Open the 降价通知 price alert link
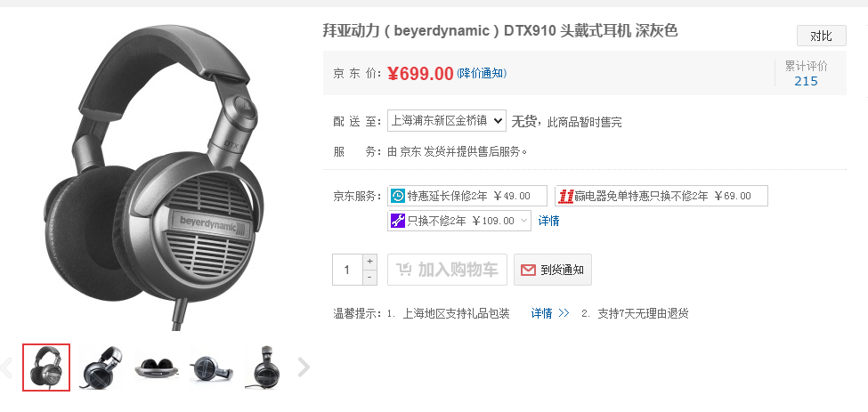The height and width of the screenshot is (412, 868). pyautogui.click(x=481, y=73)
